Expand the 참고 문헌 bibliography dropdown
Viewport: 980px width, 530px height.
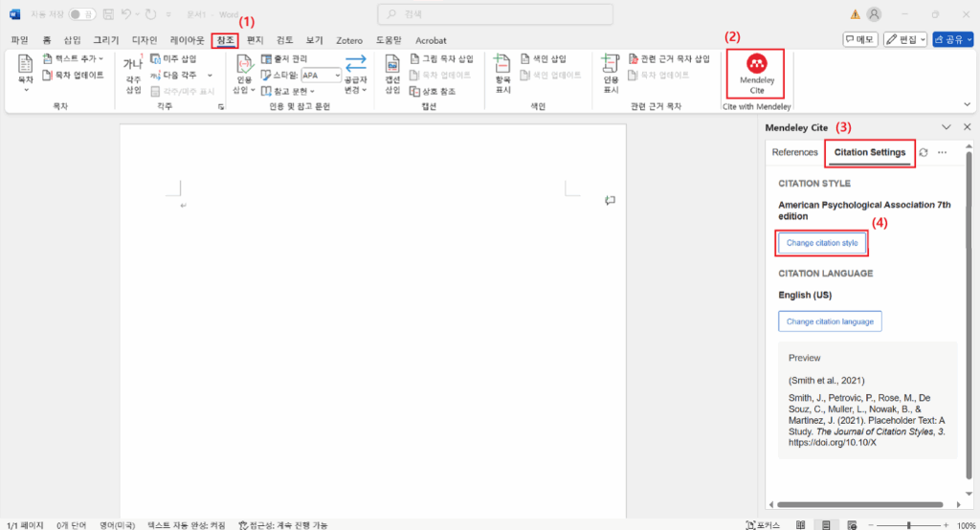tap(288, 91)
